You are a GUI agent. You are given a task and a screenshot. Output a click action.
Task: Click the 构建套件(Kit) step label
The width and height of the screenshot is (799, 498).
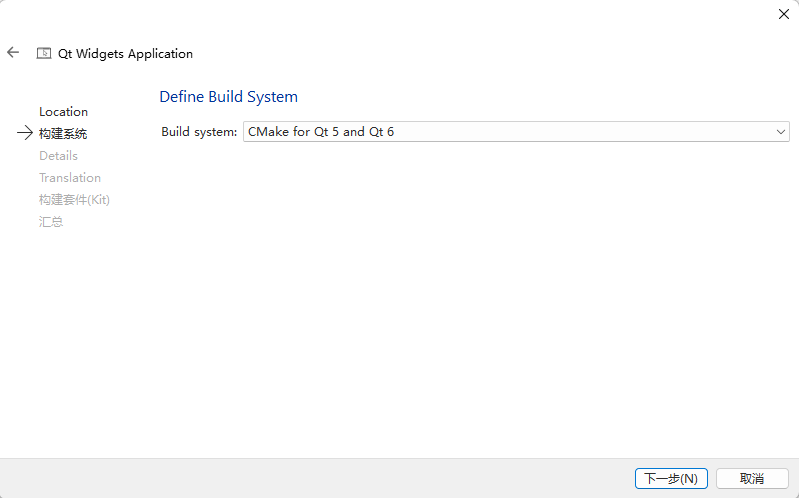74,199
